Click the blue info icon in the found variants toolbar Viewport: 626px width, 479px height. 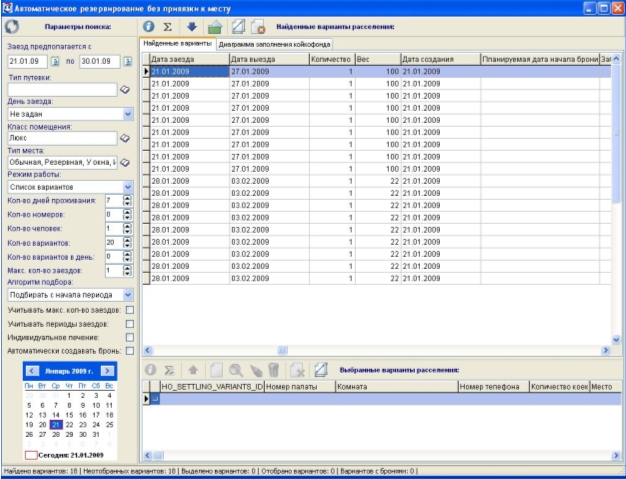pyautogui.click(x=149, y=27)
